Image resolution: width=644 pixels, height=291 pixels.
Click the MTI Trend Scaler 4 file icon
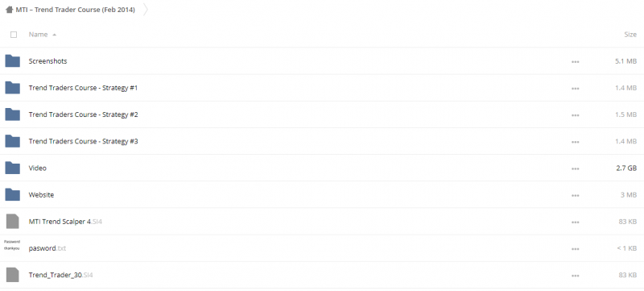tap(12, 222)
